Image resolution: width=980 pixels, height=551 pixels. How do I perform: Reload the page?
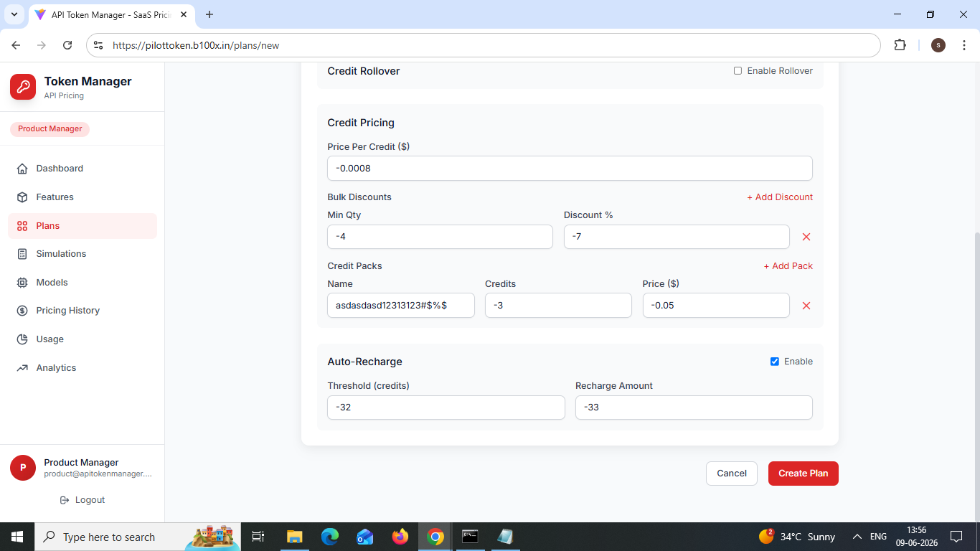pyautogui.click(x=67, y=45)
